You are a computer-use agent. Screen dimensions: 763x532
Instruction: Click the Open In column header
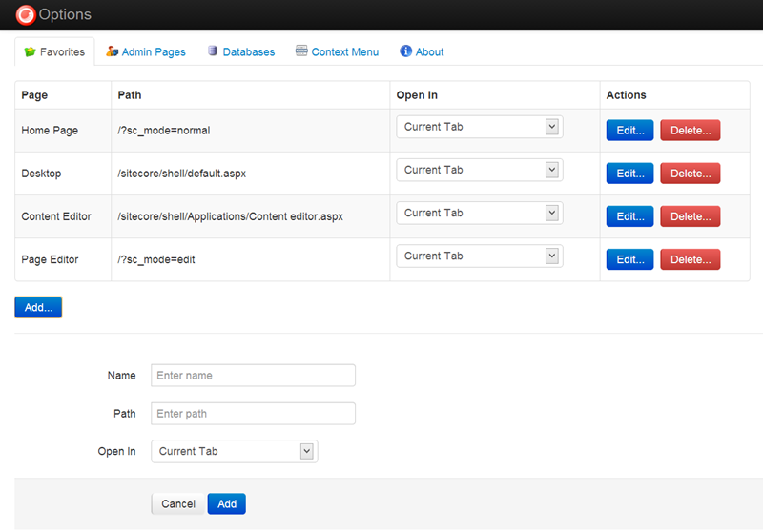tap(417, 95)
